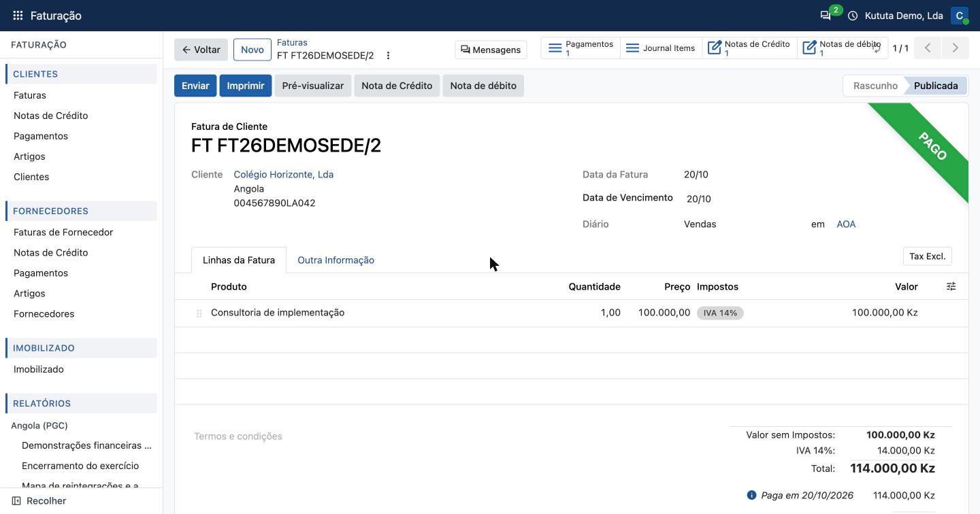Create a Nota de Crédito from the toolbar

click(397, 86)
